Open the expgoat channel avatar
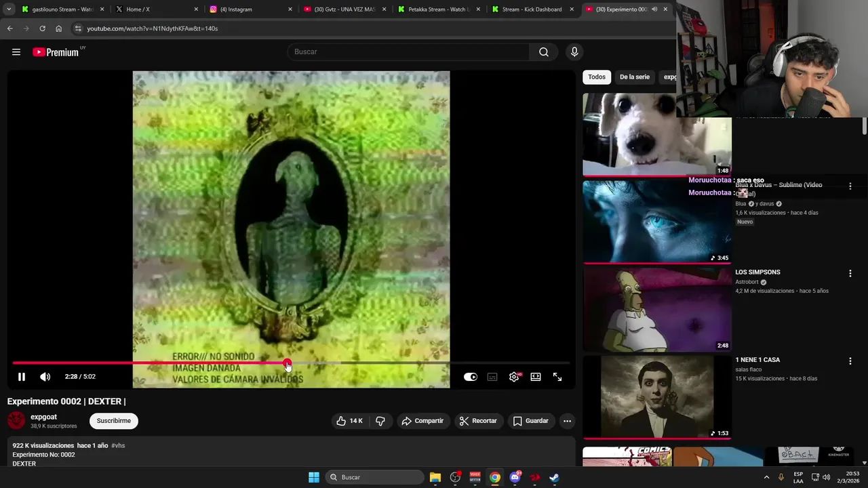Image resolution: width=868 pixels, height=488 pixels. coord(16,421)
